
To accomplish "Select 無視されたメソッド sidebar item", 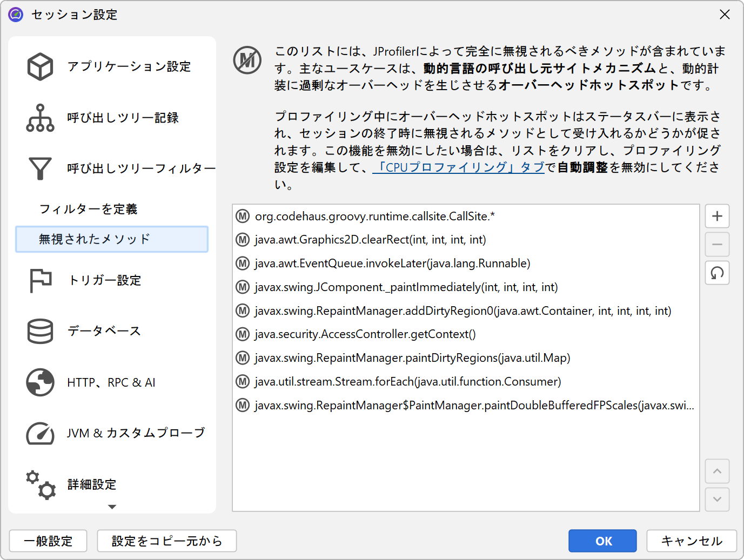I will coord(112,239).
